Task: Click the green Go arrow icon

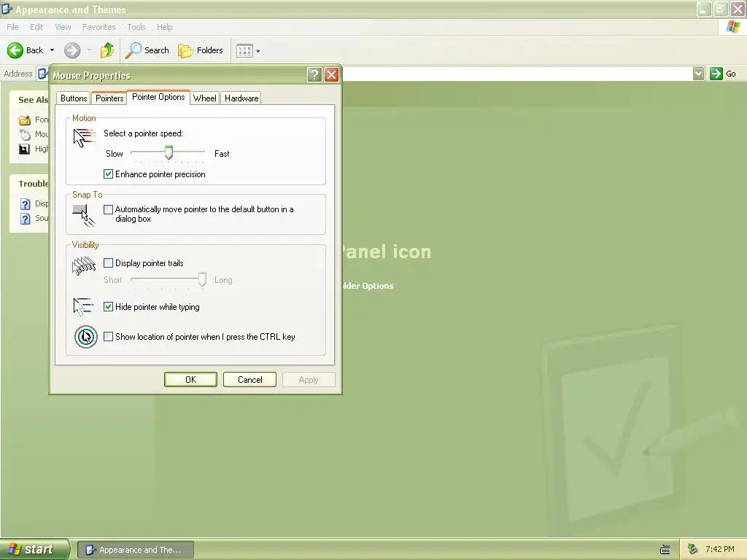Action: tap(716, 74)
